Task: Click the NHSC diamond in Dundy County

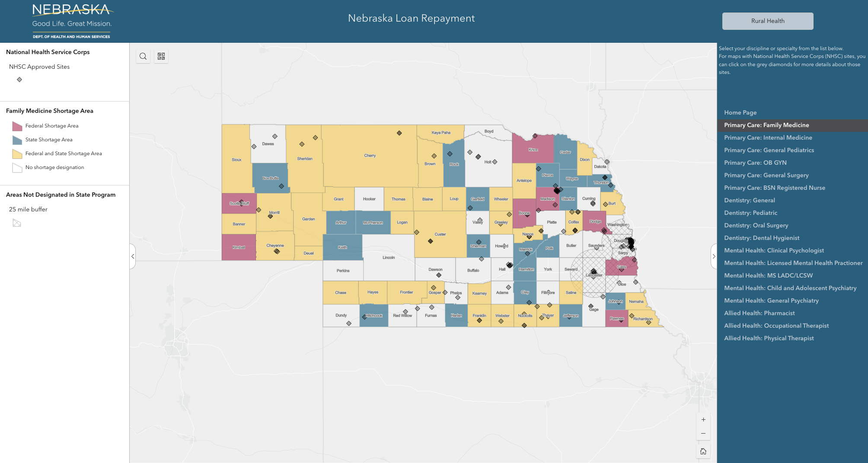Action: tap(349, 323)
